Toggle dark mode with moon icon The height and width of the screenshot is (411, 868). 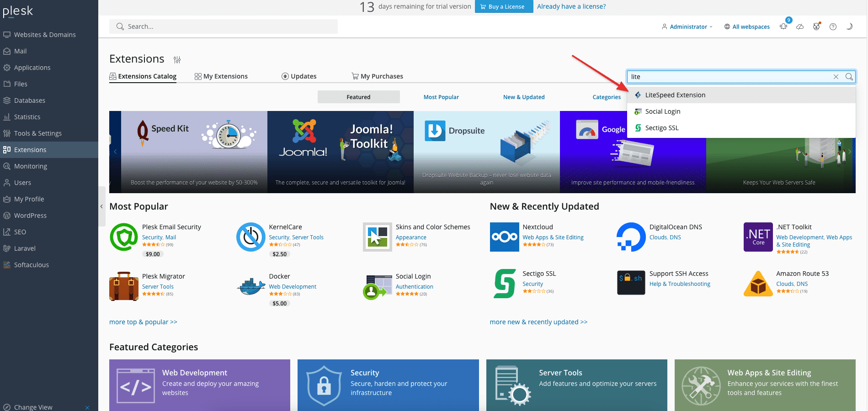point(849,26)
